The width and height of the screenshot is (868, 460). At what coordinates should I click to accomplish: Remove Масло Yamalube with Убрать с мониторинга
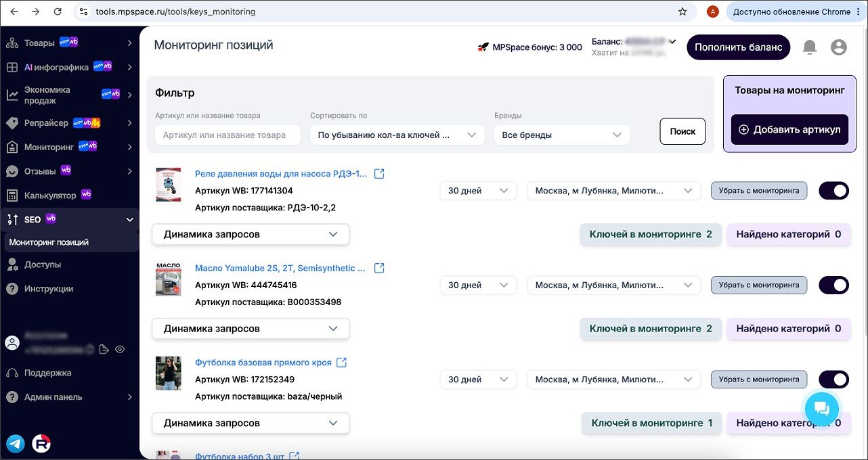pos(759,285)
